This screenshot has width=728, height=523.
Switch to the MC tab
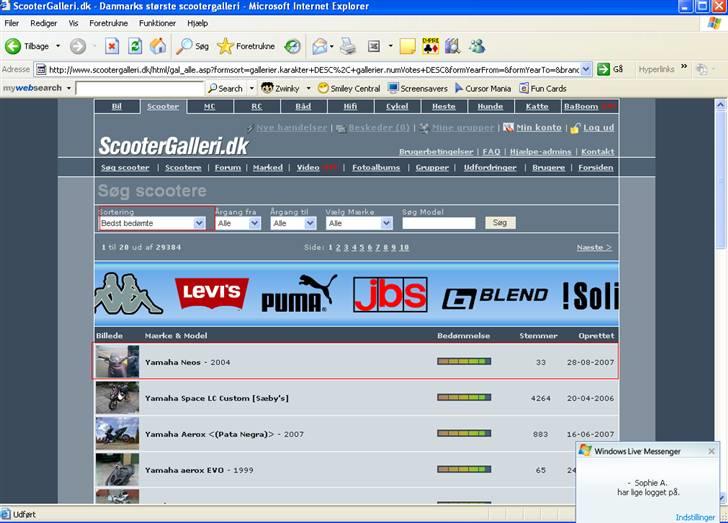coord(209,106)
